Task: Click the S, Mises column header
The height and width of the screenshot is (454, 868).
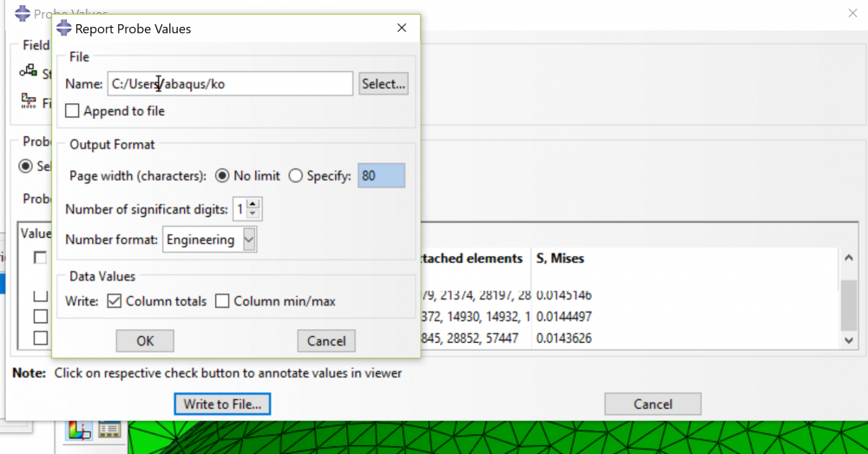Action: tap(560, 259)
